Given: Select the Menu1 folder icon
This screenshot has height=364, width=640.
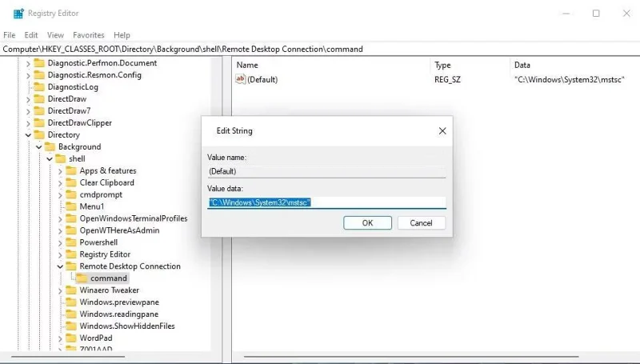Looking at the screenshot, I should point(71,206).
